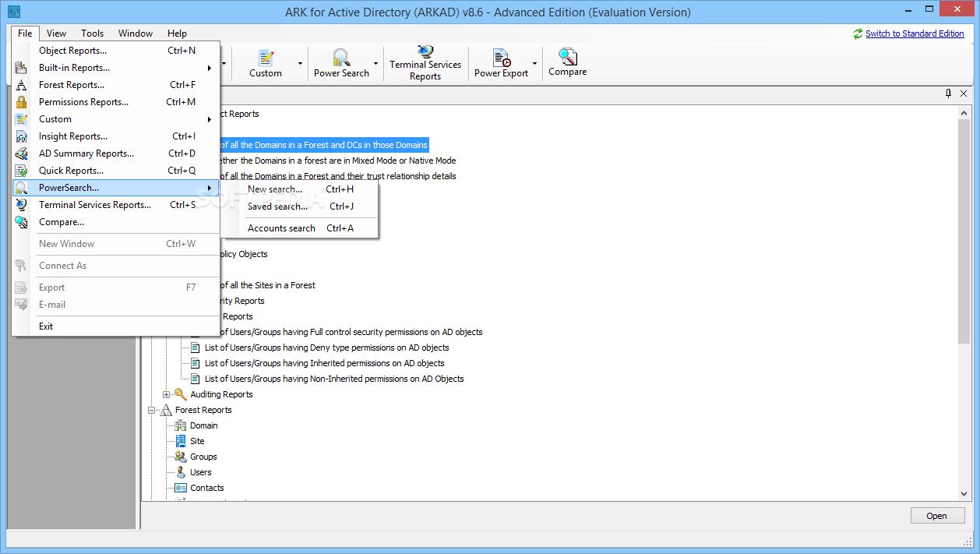The height and width of the screenshot is (554, 980).
Task: Click the Forest Reports tree icon
Action: tap(165, 410)
